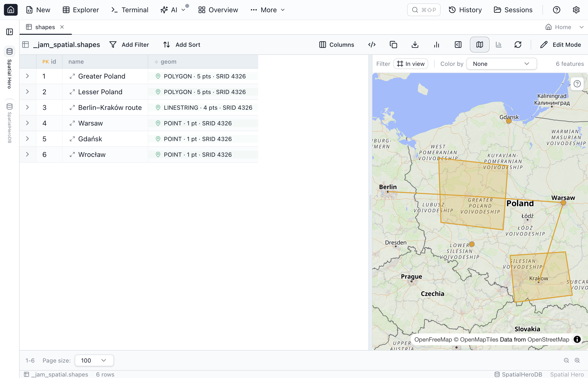Close the shapes tab
Image resolution: width=588 pixels, height=378 pixels.
pos(62,27)
